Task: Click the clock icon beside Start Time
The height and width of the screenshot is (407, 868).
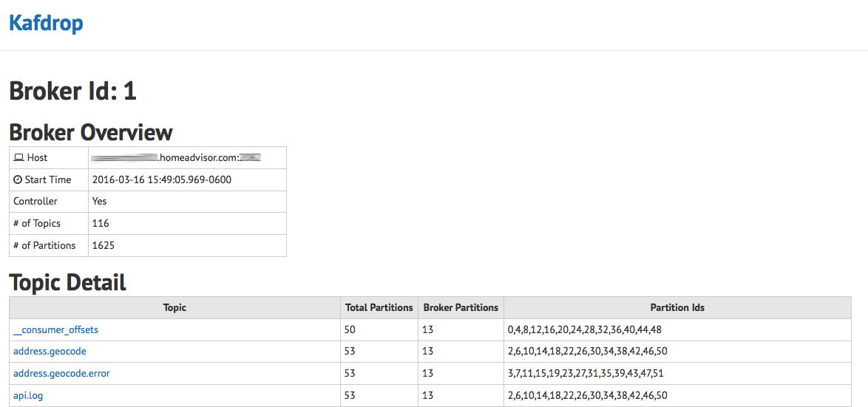Action: tap(18, 179)
